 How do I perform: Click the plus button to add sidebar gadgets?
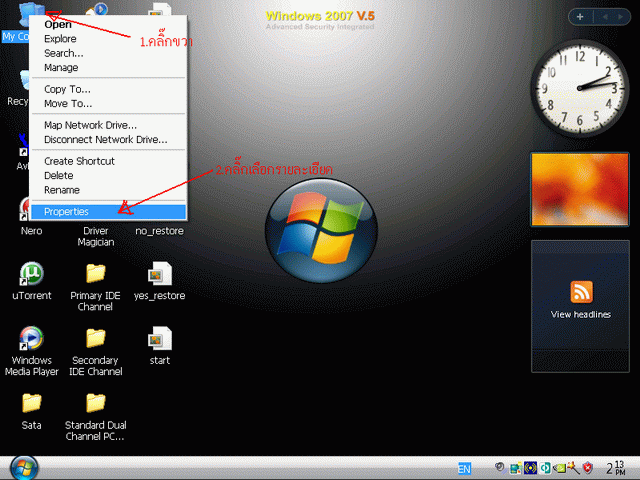tap(580, 17)
